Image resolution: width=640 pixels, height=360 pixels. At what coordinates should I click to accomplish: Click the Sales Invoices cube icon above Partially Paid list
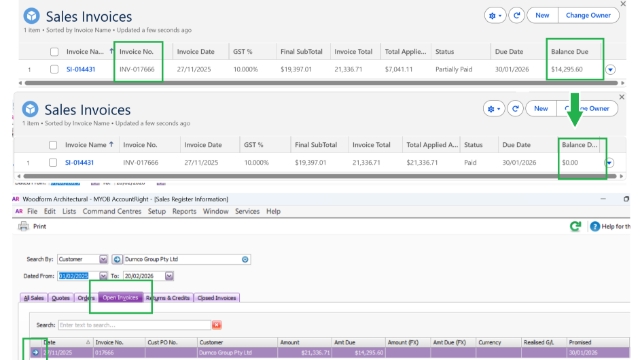[x=31, y=16]
